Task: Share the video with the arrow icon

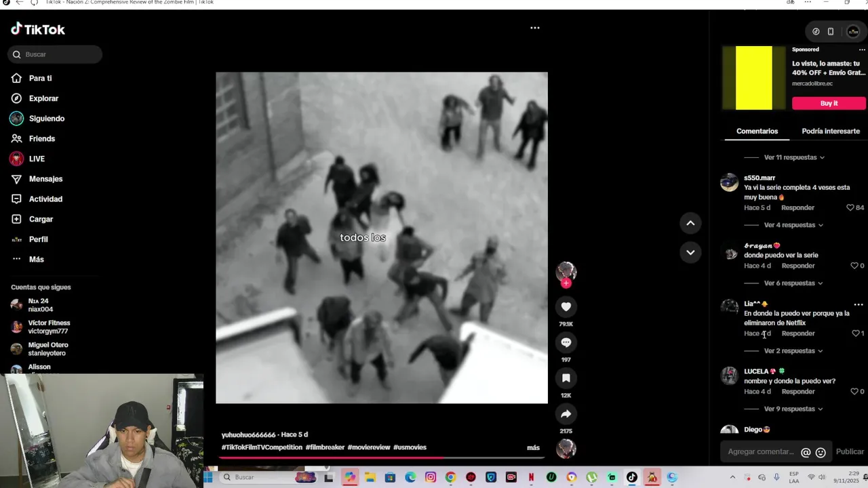Action: [566, 414]
